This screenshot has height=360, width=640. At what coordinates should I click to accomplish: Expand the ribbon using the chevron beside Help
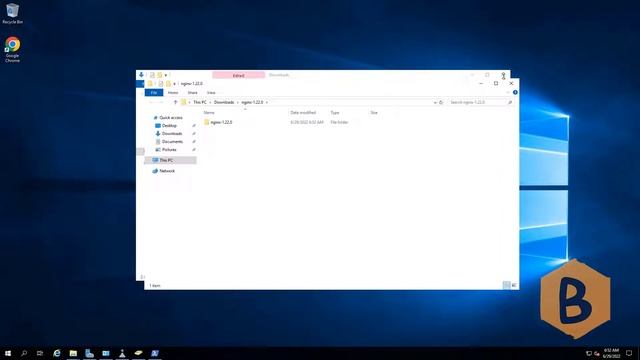(x=508, y=93)
